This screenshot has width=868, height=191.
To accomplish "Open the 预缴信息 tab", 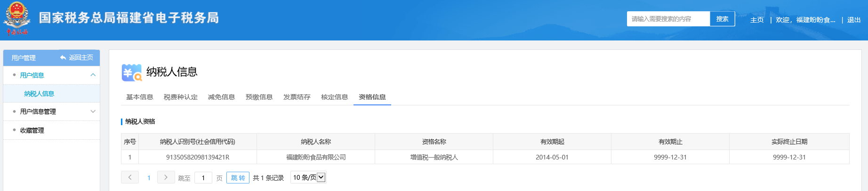I will pos(259,97).
